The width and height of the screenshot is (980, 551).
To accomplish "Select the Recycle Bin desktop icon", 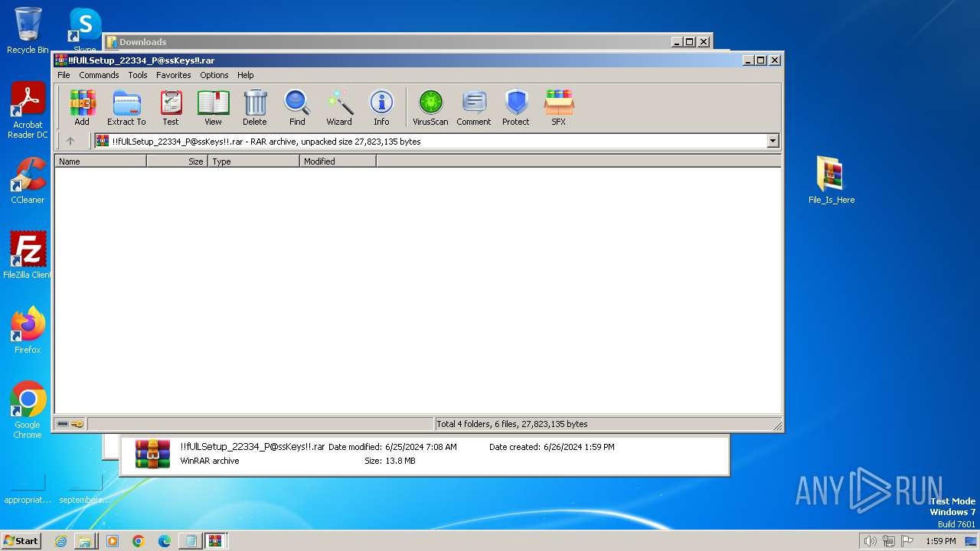I will [x=28, y=31].
